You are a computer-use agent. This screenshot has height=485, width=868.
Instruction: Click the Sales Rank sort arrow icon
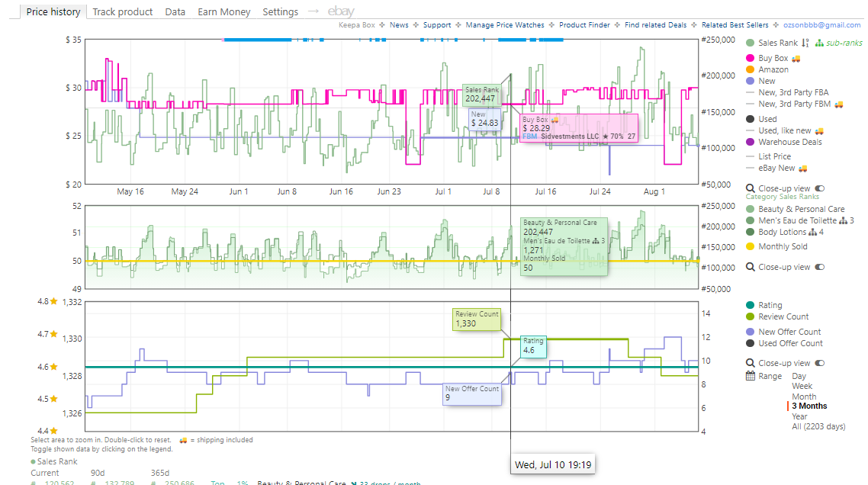click(x=805, y=43)
